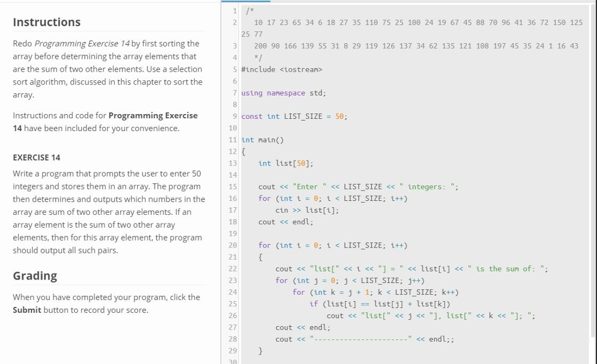Click the Instructions heading

click(x=46, y=22)
